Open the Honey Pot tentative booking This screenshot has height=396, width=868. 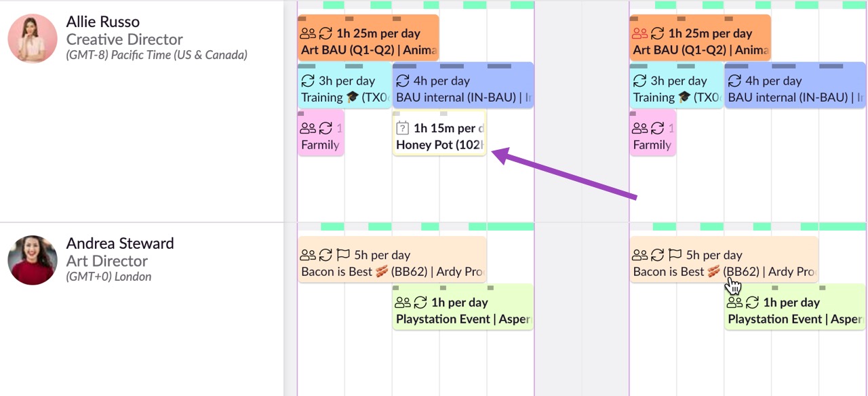point(439,133)
